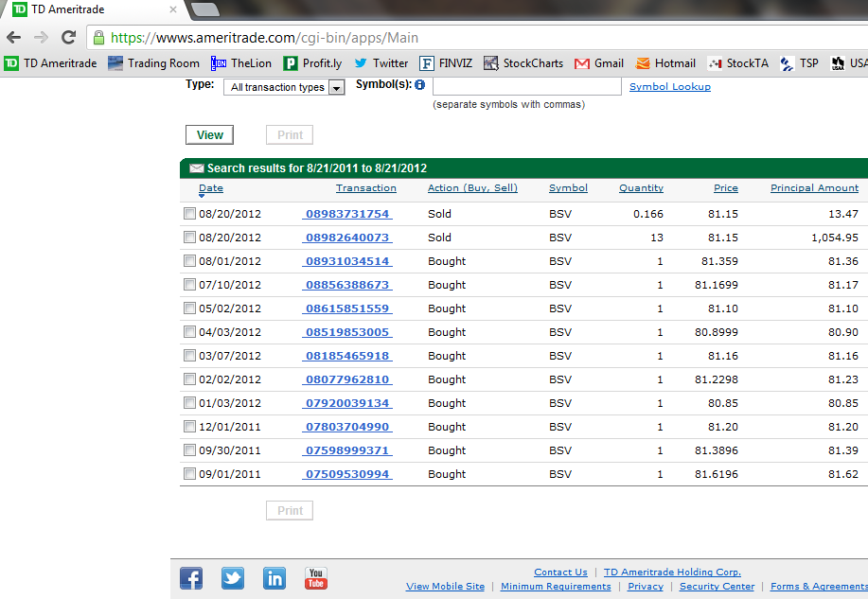
Task: Open the Twitter bookmark
Action: pos(381,63)
